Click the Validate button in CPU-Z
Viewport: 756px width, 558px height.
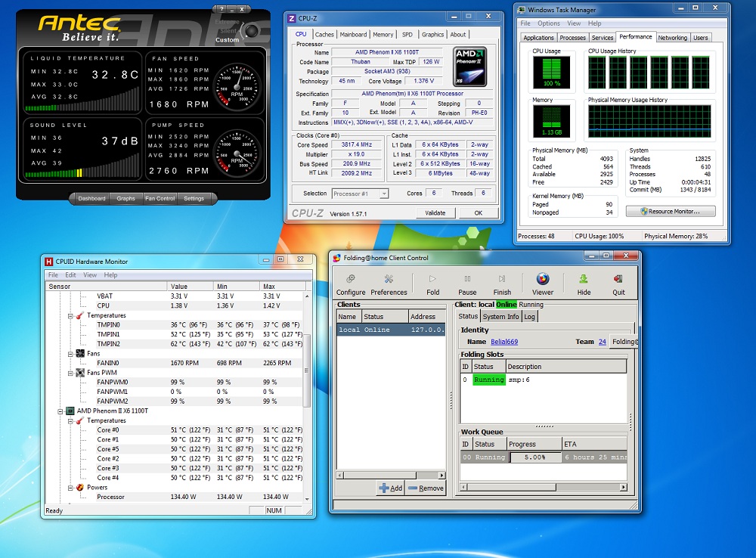pyautogui.click(x=435, y=212)
